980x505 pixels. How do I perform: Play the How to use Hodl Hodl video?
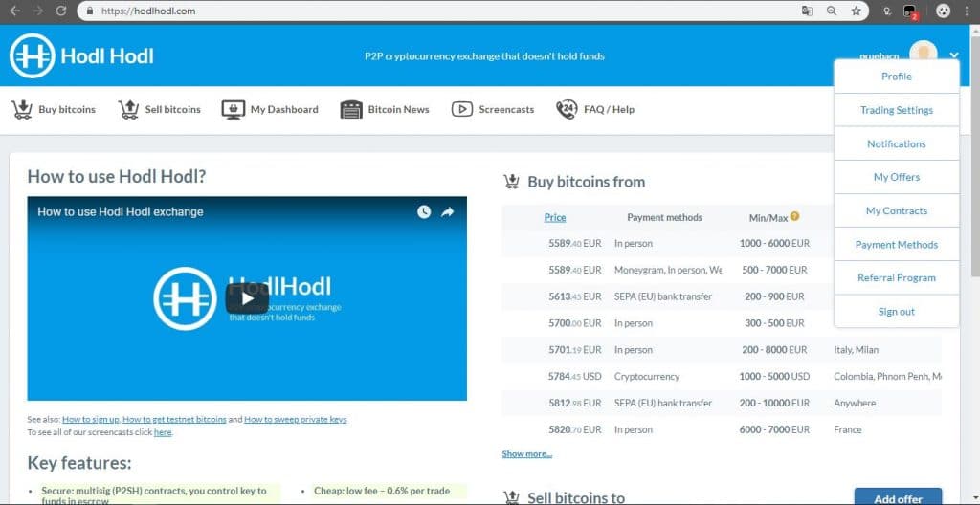[x=247, y=298]
